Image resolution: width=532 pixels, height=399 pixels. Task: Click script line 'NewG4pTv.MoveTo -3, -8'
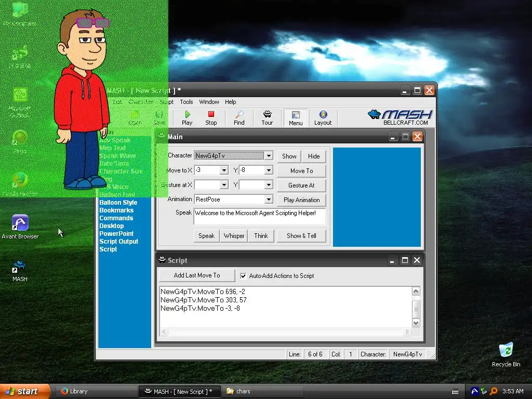(x=200, y=309)
